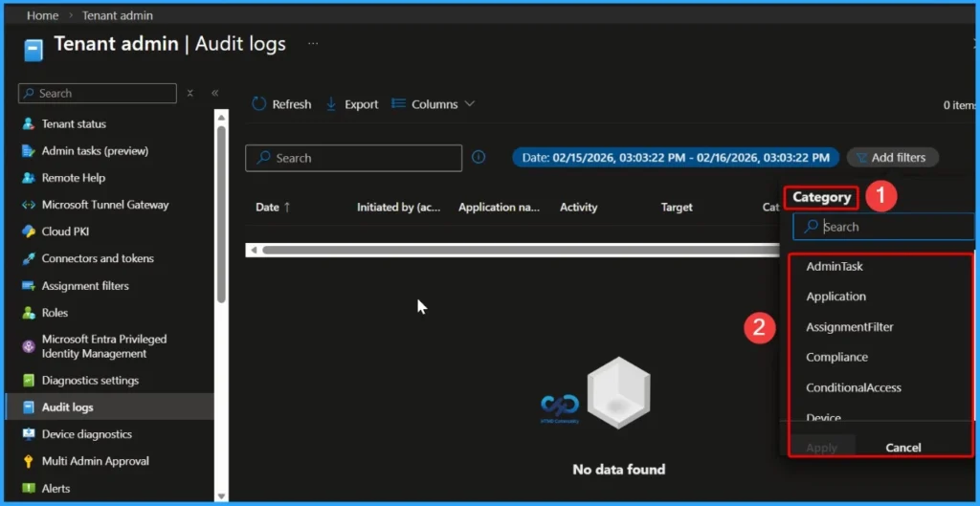The height and width of the screenshot is (506, 980).
Task: Click the Export button label
Action: coord(361,104)
